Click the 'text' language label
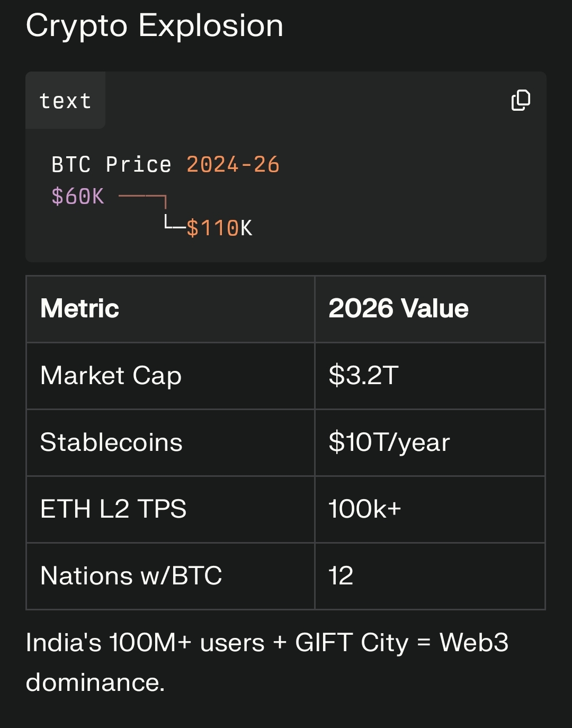This screenshot has height=728, width=572. point(65,101)
